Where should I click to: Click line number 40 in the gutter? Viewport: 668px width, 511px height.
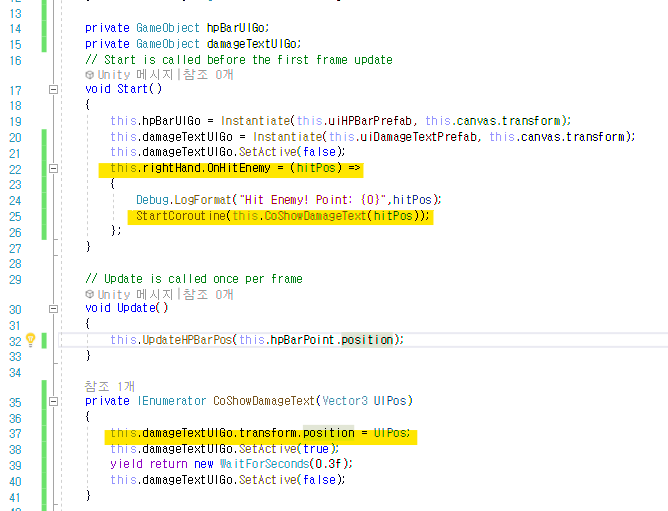[x=15, y=482]
